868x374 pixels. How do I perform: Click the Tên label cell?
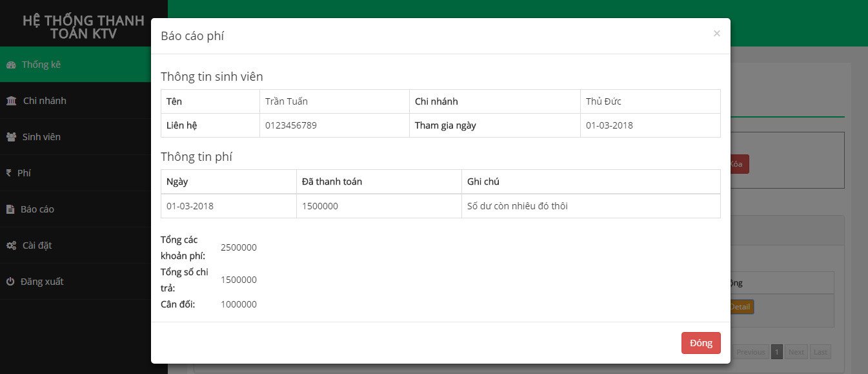click(x=210, y=101)
